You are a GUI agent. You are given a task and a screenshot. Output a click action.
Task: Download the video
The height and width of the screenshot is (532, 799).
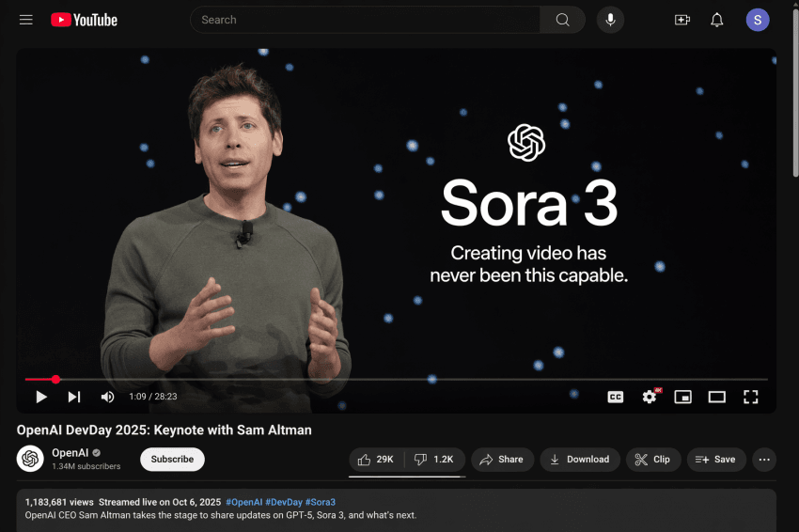tap(580, 460)
